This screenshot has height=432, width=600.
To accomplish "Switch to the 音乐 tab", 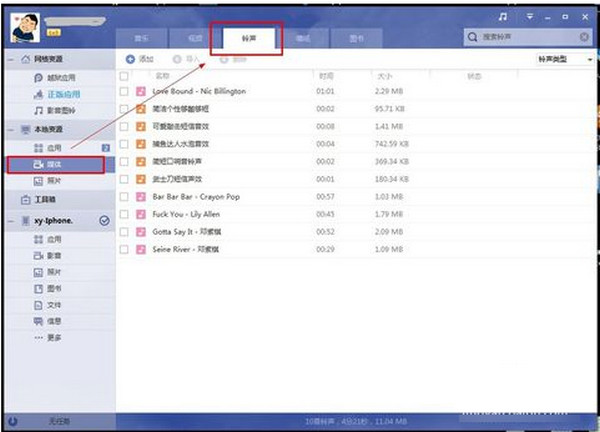I will pos(142,37).
